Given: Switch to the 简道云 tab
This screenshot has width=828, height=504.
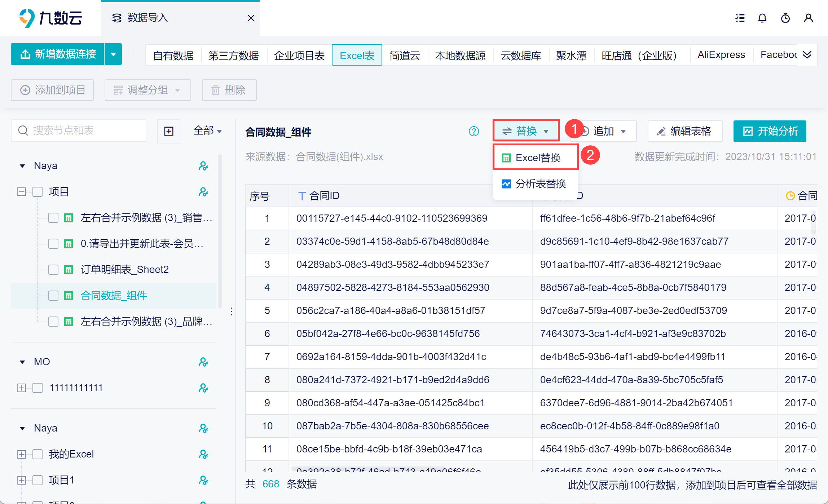Looking at the screenshot, I should coord(405,55).
